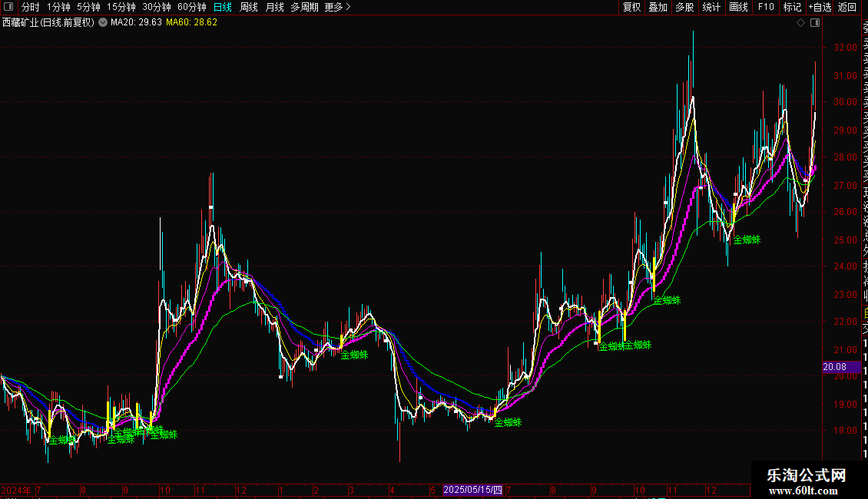Viewport: 868px width, 499px height.
Task: Open the indicator dropdown beside 西藏矿业 title
Action: [x=103, y=23]
